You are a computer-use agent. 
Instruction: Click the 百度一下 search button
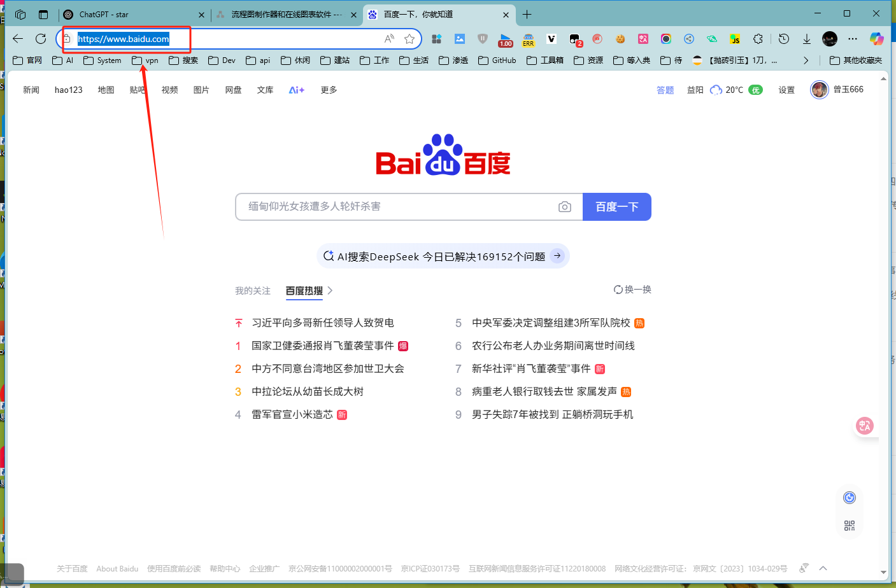pyautogui.click(x=617, y=207)
